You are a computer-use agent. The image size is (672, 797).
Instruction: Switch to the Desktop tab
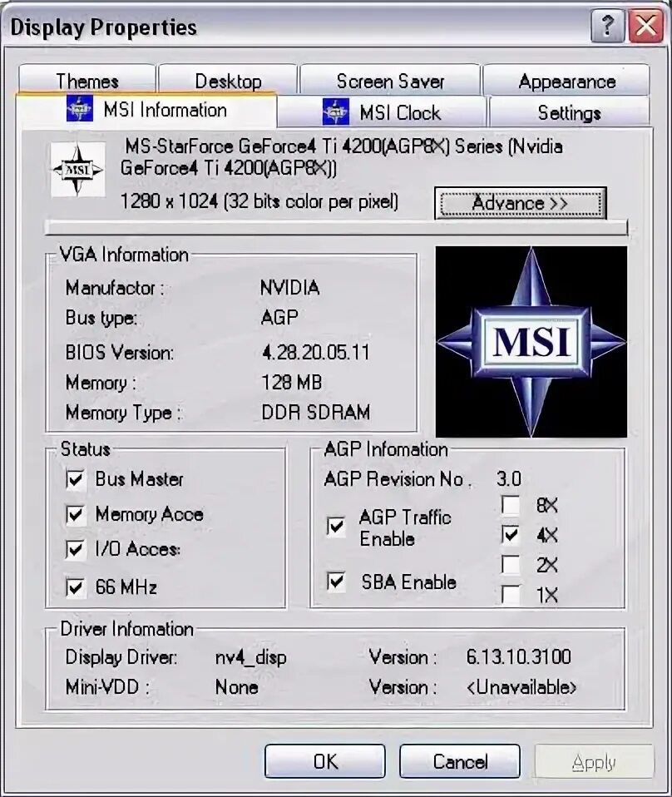click(228, 81)
